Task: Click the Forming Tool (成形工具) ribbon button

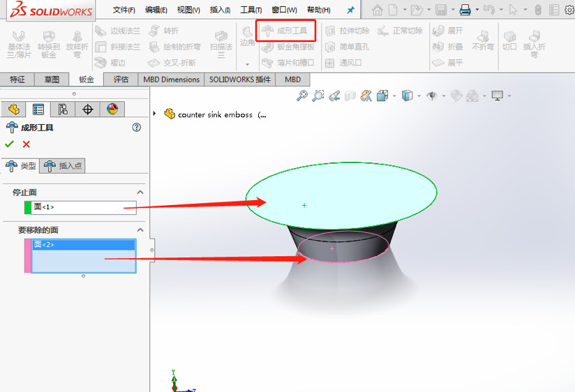Action: click(x=285, y=31)
